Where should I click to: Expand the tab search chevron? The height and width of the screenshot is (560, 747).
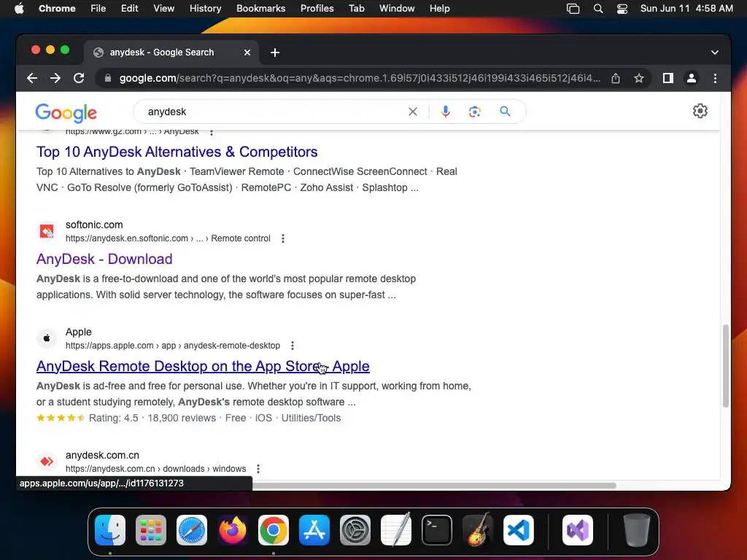pos(715,52)
